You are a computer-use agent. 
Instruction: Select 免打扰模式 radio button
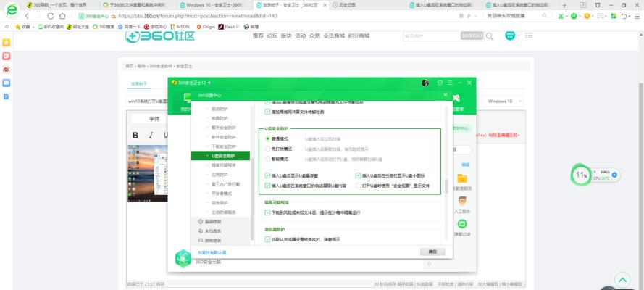(268, 149)
